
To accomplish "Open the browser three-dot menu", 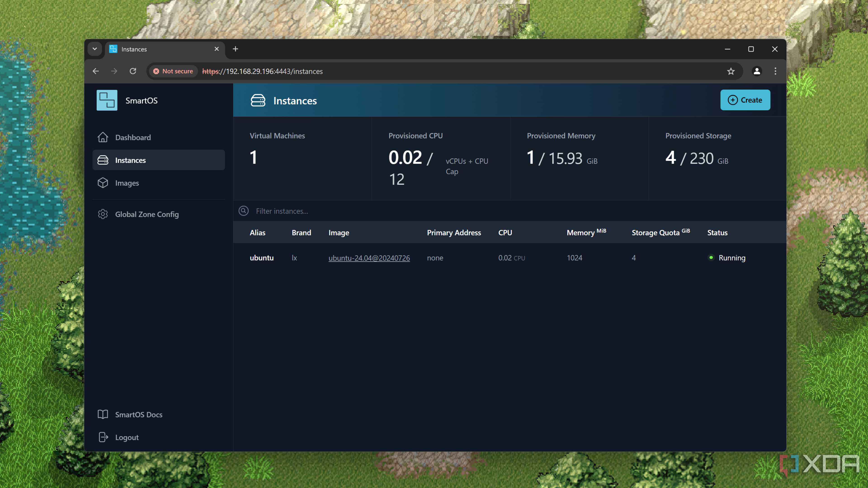I will point(775,71).
